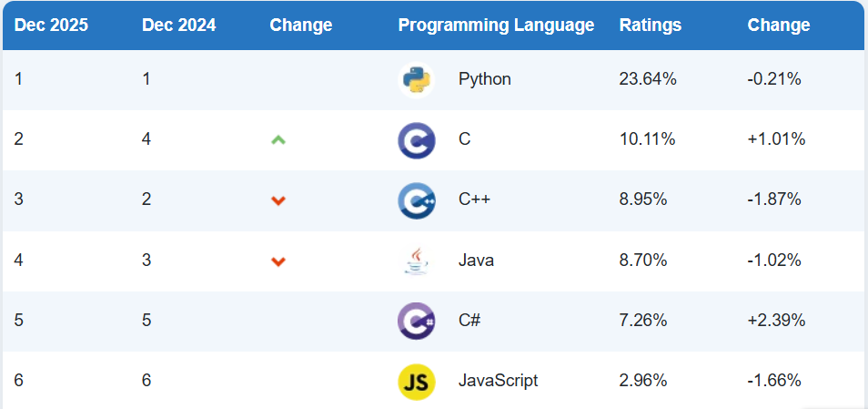Click the +2.39% change for C#
The width and height of the screenshot is (868, 409).
click(776, 321)
